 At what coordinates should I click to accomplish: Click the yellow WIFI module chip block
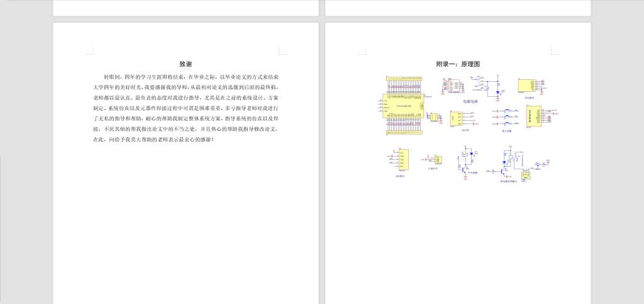coord(527,86)
